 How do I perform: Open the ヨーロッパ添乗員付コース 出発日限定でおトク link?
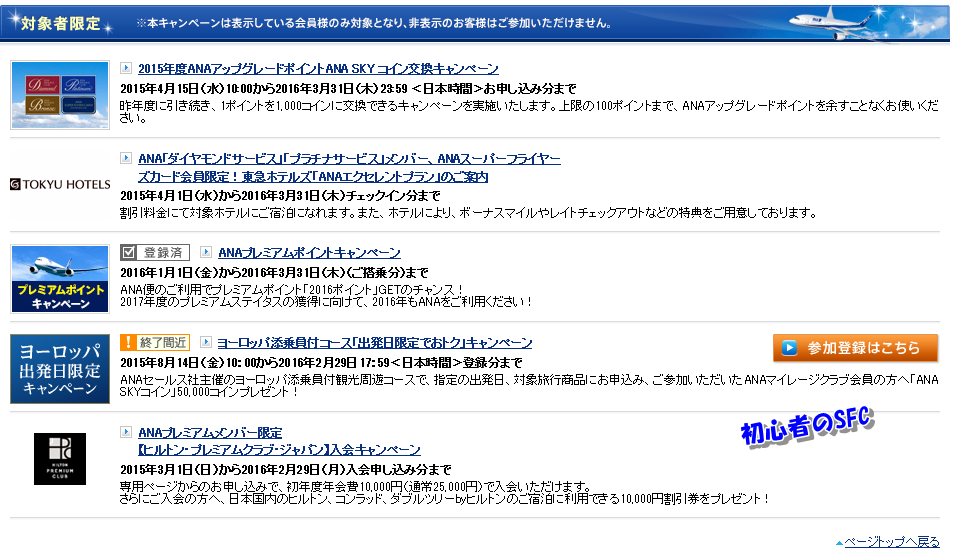[374, 343]
